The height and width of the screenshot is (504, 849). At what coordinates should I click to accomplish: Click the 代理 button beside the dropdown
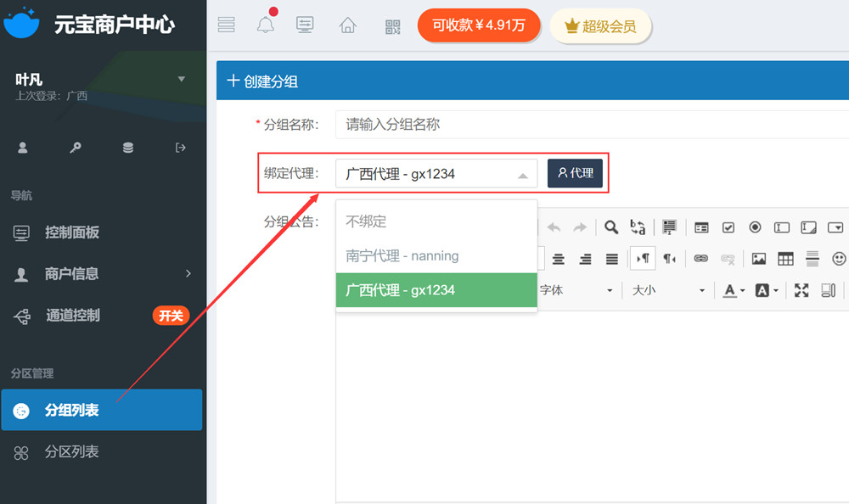click(x=575, y=173)
